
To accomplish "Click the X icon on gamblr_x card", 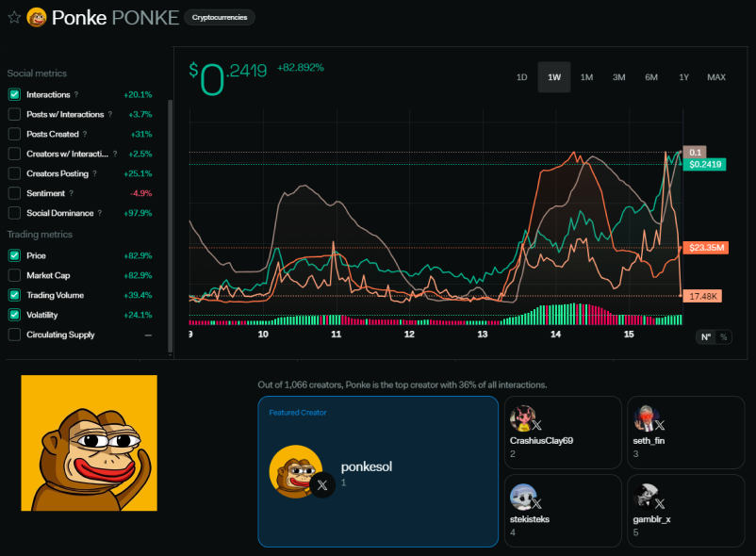I will click(660, 503).
